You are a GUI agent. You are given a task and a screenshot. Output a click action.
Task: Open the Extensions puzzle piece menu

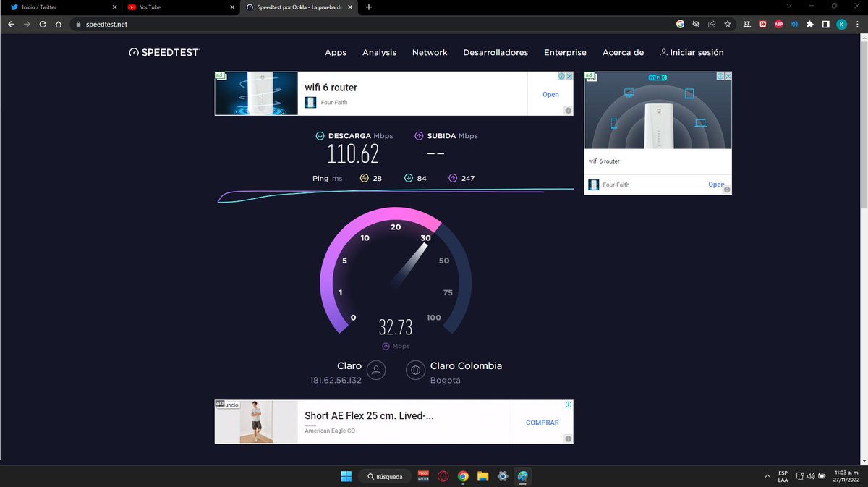point(810,24)
